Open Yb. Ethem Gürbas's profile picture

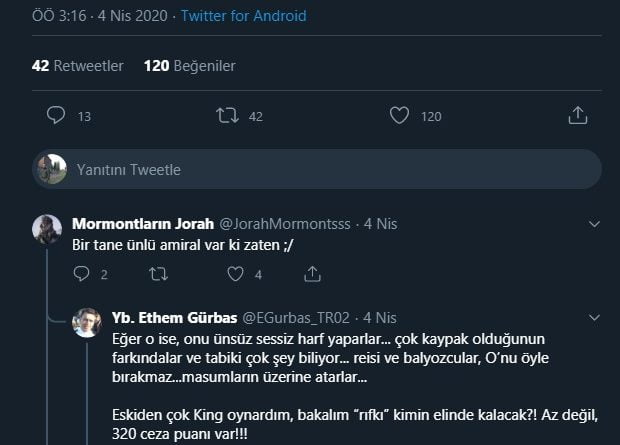click(87, 323)
